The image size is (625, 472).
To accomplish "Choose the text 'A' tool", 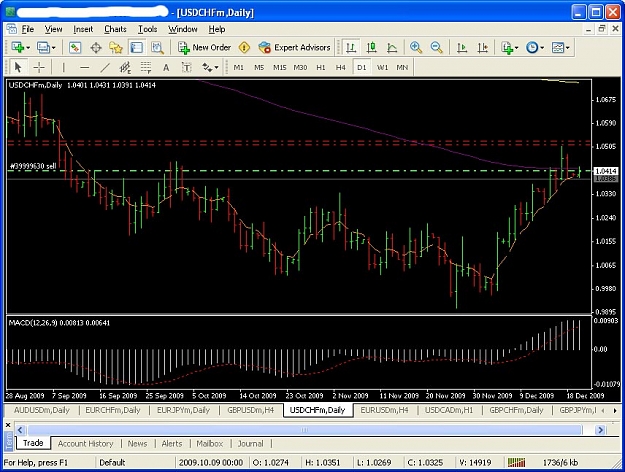I will pos(166,67).
